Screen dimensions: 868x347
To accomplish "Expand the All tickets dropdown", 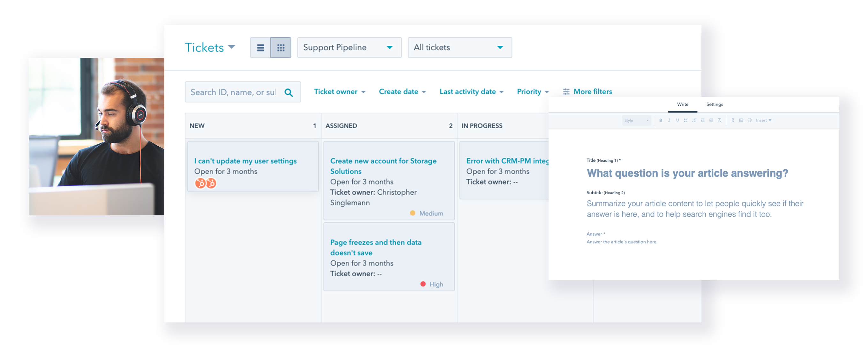I will coord(460,48).
